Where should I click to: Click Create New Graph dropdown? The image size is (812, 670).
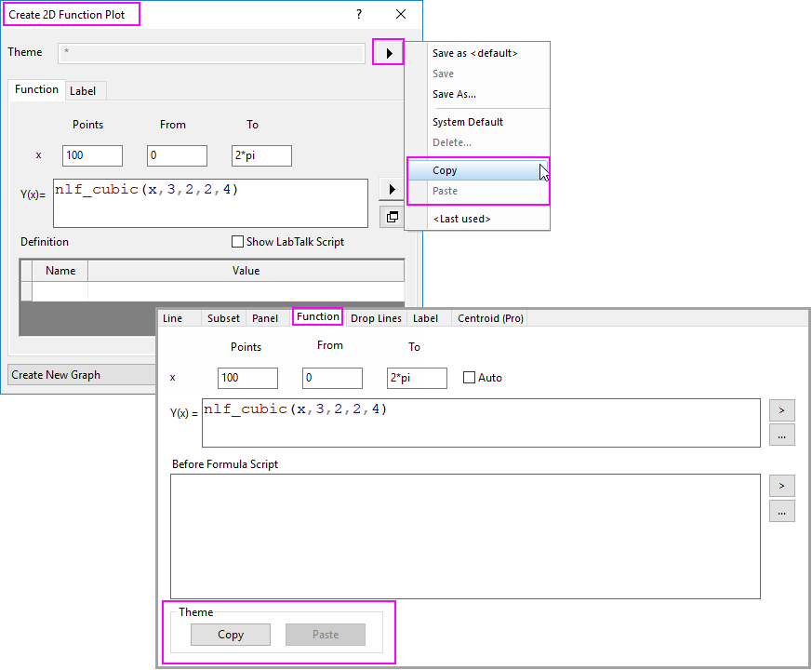[81, 375]
